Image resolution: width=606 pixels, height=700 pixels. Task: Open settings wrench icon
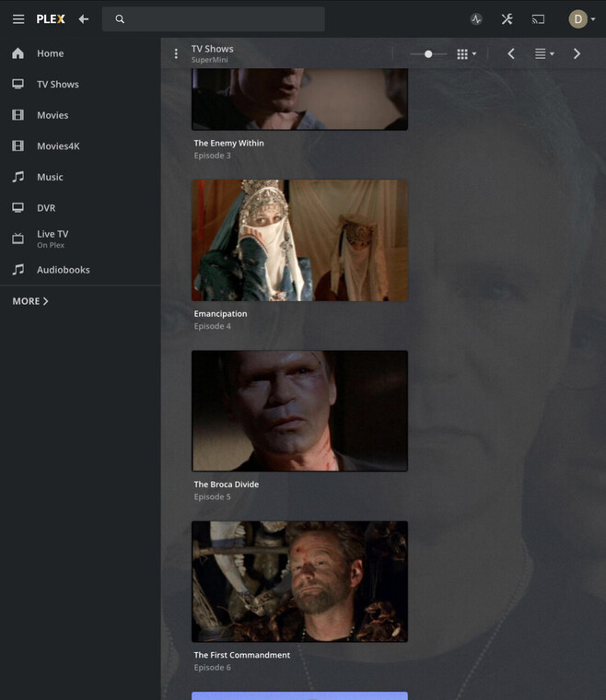[507, 19]
